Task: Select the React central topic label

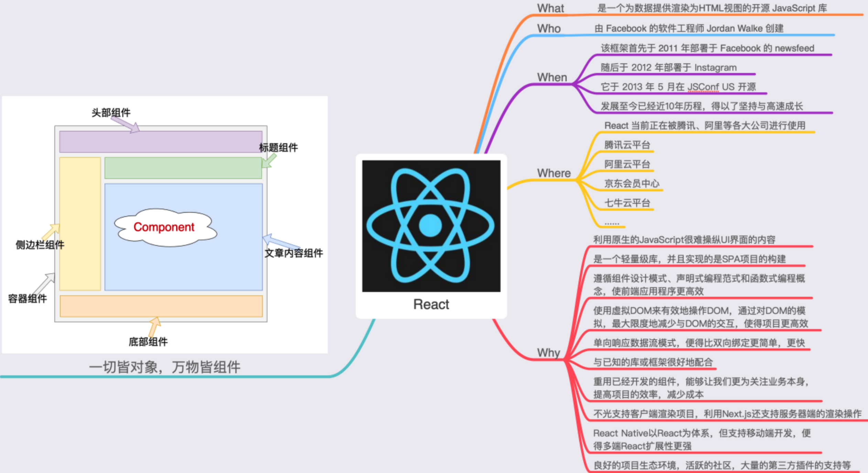Action: [x=431, y=304]
